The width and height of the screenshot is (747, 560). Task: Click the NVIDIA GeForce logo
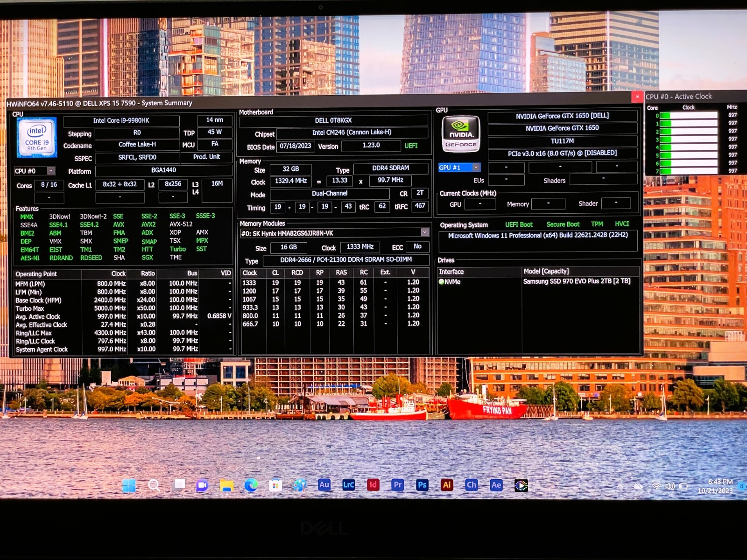(x=461, y=134)
